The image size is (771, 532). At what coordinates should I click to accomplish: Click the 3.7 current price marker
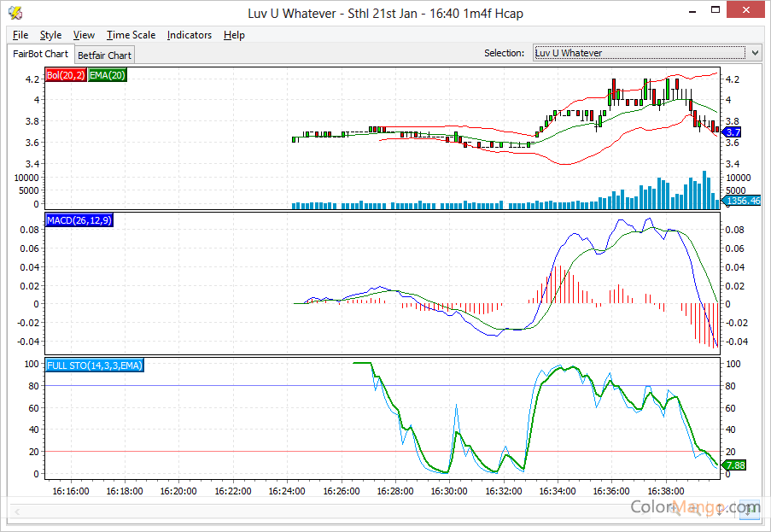click(732, 132)
